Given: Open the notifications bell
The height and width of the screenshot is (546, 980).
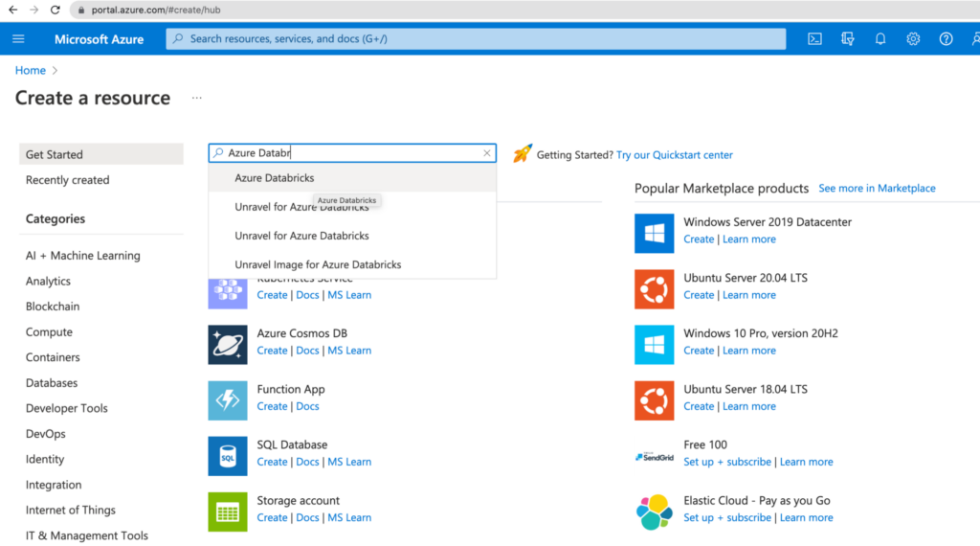Looking at the screenshot, I should tap(880, 39).
